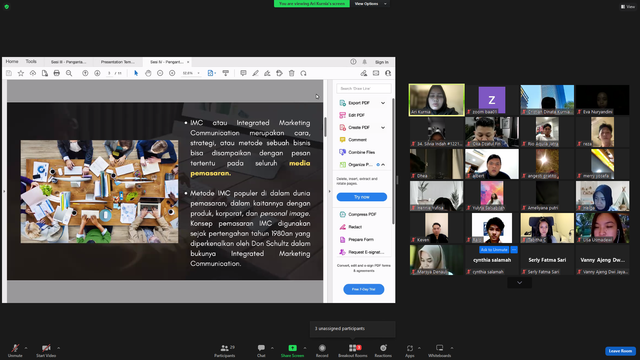640x360 pixels.
Task: Open more options on cynthia salamah tile
Action: pos(514,249)
